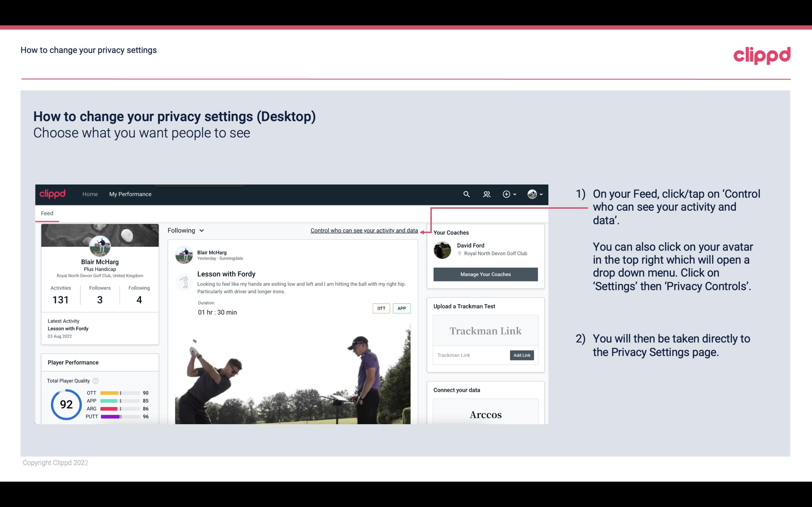Click the Clippd home logo icon
Image resolution: width=812 pixels, height=507 pixels.
pos(53,194)
